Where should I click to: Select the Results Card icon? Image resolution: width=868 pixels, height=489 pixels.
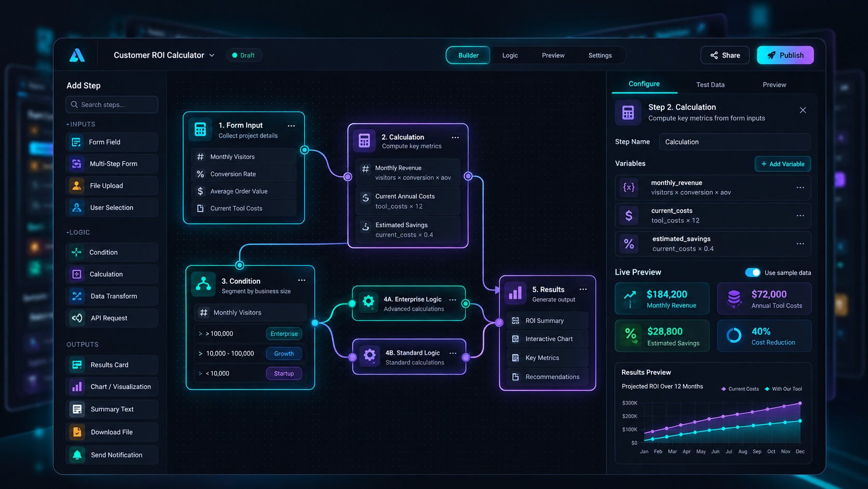pyautogui.click(x=76, y=365)
